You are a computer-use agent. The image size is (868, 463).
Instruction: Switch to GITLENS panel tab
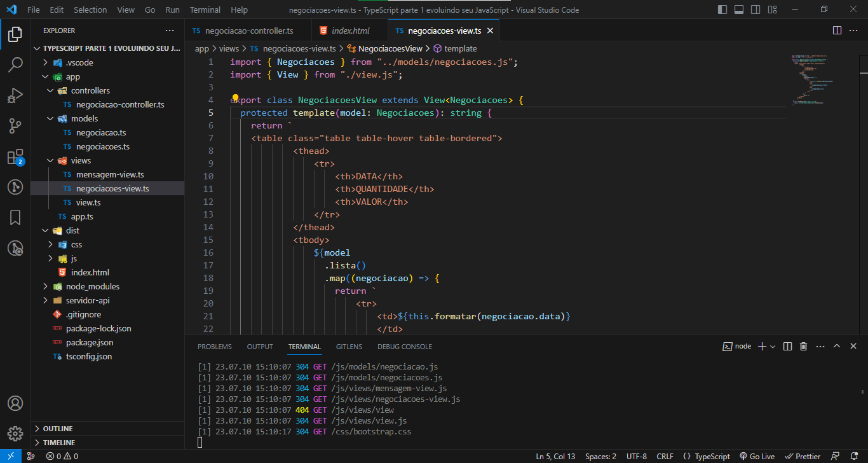click(x=349, y=347)
